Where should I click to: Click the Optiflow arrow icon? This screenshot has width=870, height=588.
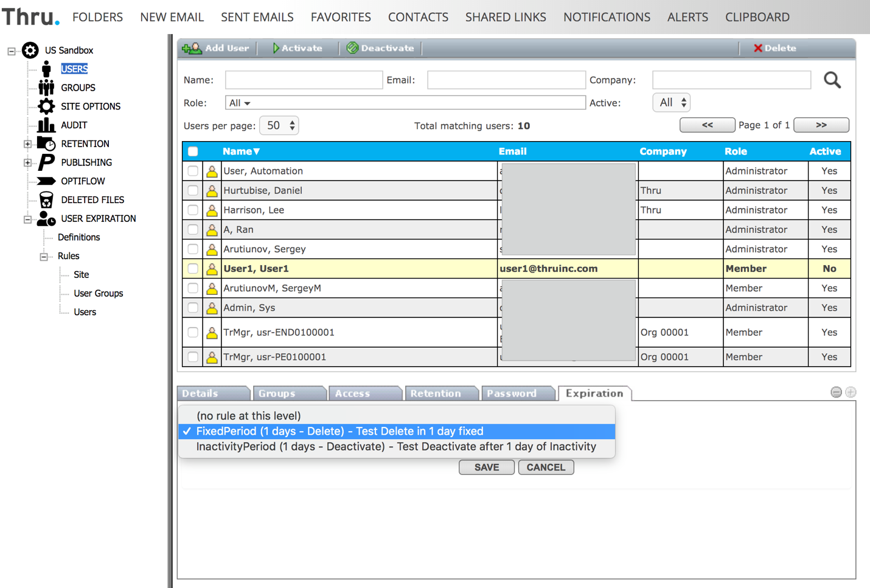click(46, 181)
